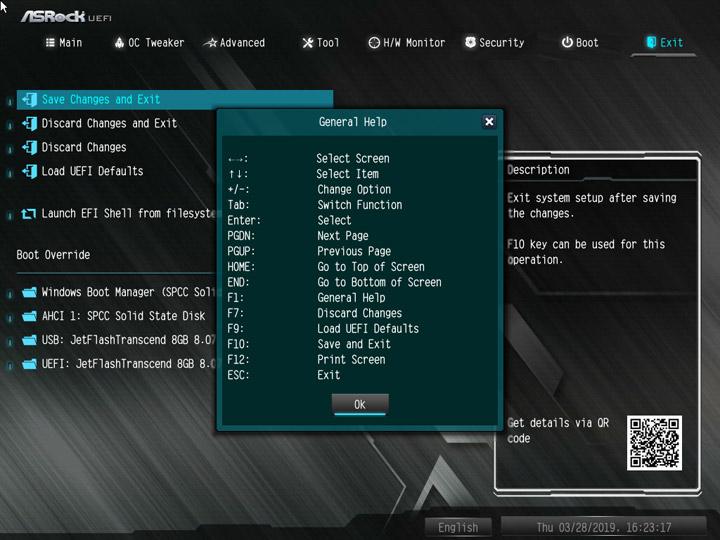Viewport: 720px width, 540px height.
Task: Click Ok in General Help dialog
Action: (360, 404)
